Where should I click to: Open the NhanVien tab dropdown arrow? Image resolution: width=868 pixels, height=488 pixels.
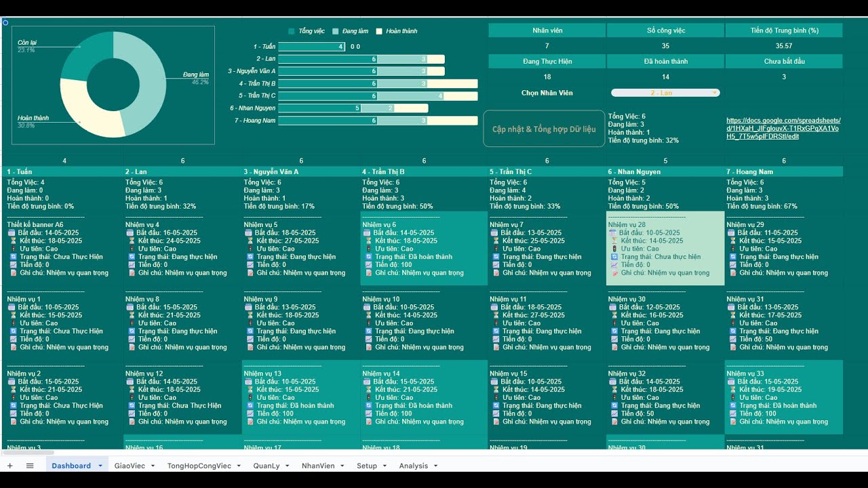342,466
